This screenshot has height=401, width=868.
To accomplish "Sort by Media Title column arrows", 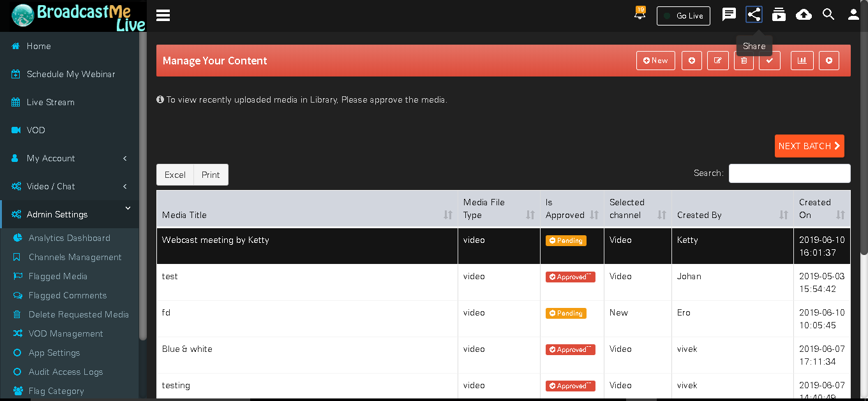I will pos(447,215).
